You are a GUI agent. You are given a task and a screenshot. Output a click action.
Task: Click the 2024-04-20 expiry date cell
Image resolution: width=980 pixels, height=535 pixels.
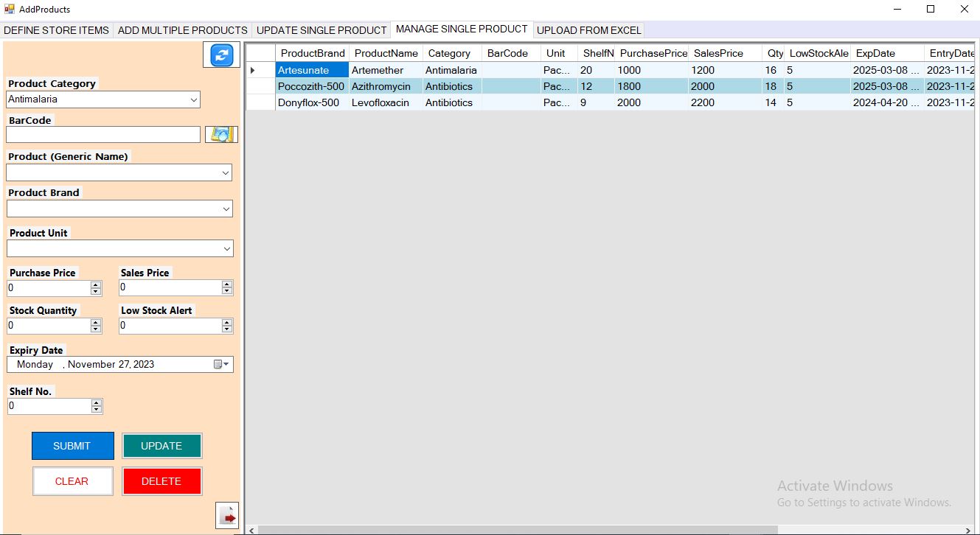887,102
